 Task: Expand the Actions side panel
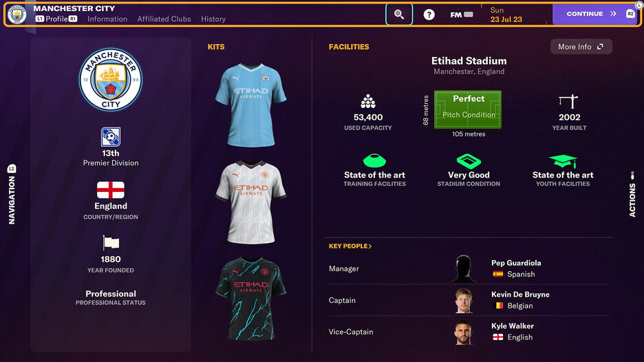pos(632,194)
